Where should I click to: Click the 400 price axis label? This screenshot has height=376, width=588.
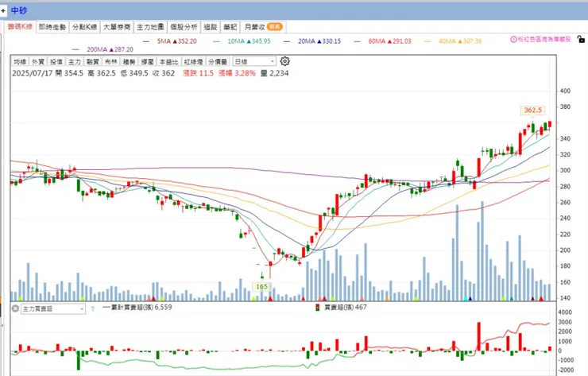pyautogui.click(x=565, y=91)
